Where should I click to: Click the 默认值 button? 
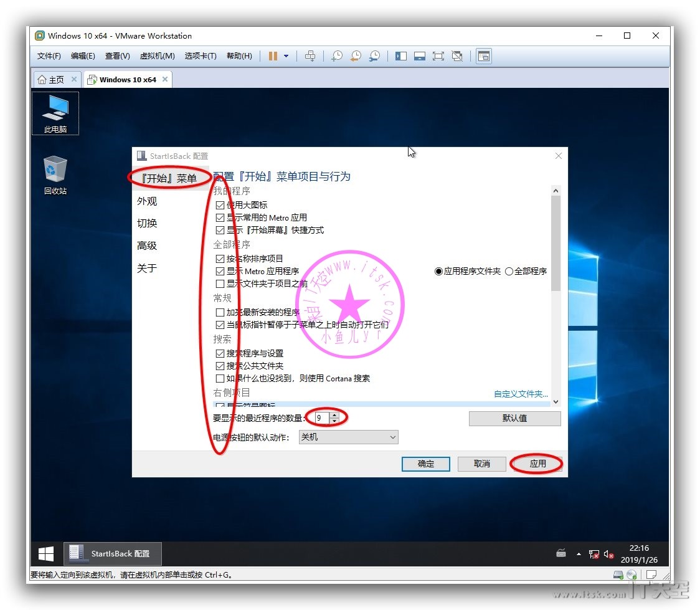[x=515, y=419]
